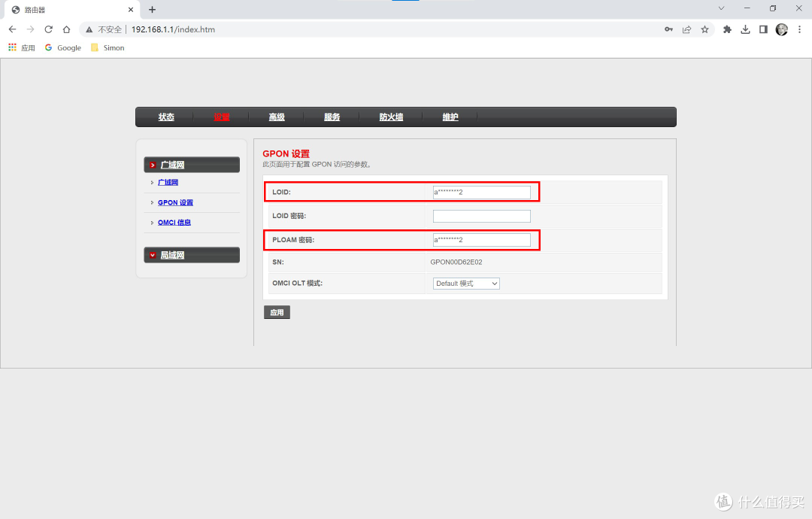This screenshot has height=519, width=812.
Task: Open the Google bookmark
Action: click(63, 47)
